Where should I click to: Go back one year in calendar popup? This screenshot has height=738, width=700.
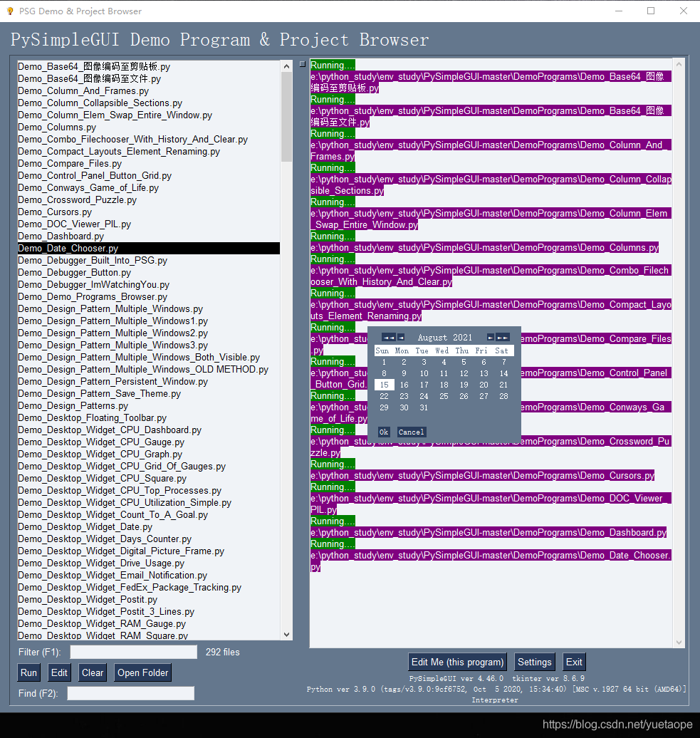point(389,338)
